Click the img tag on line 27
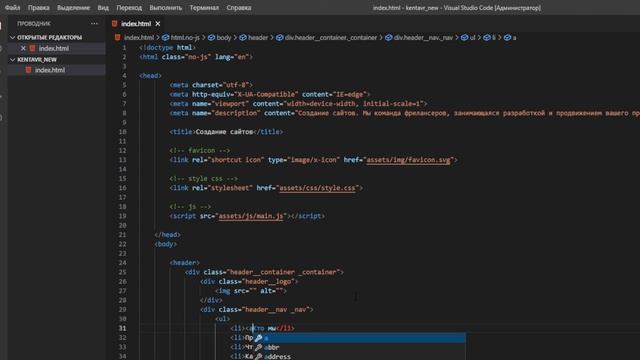This screenshot has height=360, width=640. point(251,291)
